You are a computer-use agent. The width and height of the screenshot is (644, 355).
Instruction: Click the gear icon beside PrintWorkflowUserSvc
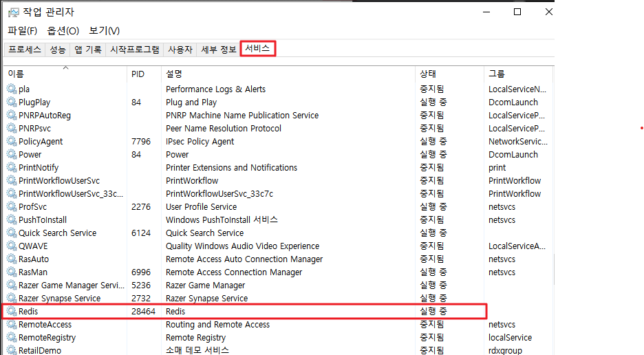(12, 180)
